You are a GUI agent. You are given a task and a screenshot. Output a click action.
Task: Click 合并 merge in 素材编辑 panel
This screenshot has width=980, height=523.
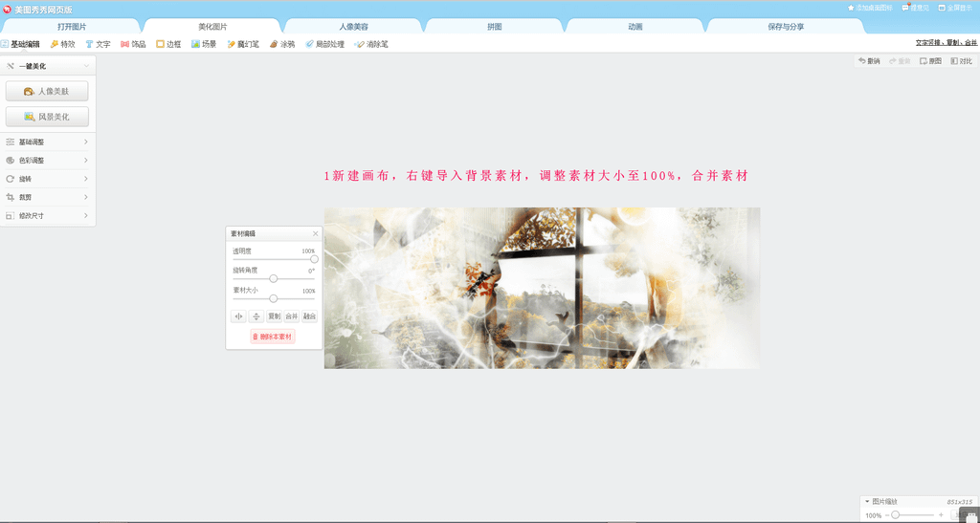pyautogui.click(x=292, y=316)
